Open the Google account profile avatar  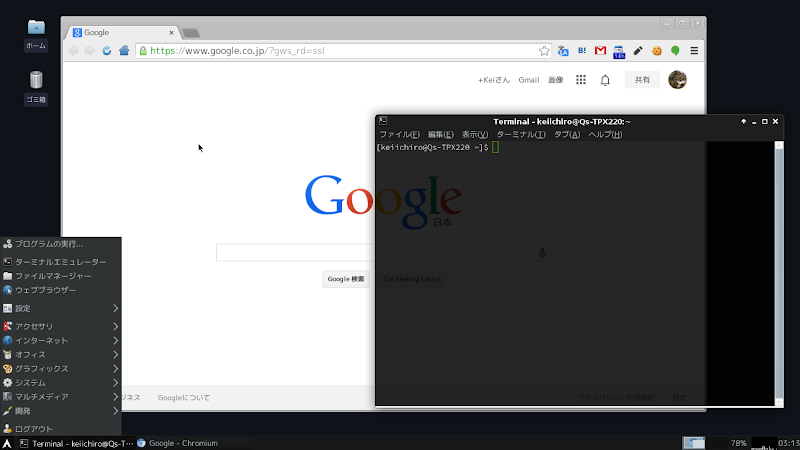click(x=677, y=80)
